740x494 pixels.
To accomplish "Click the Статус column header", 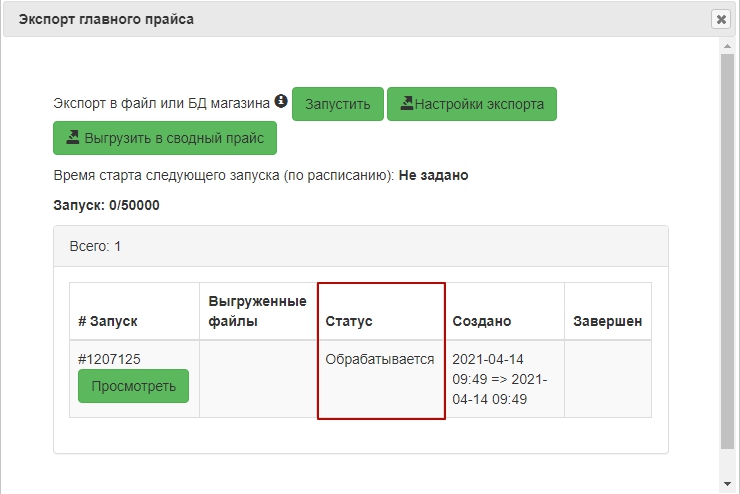I will [349, 321].
